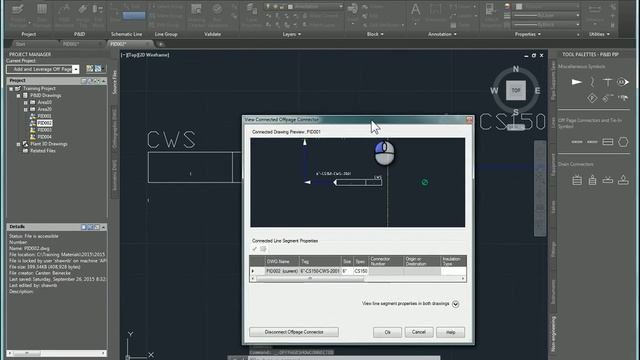
Task: Close the View Connected Offpage Connector dialog
Action: (x=469, y=120)
